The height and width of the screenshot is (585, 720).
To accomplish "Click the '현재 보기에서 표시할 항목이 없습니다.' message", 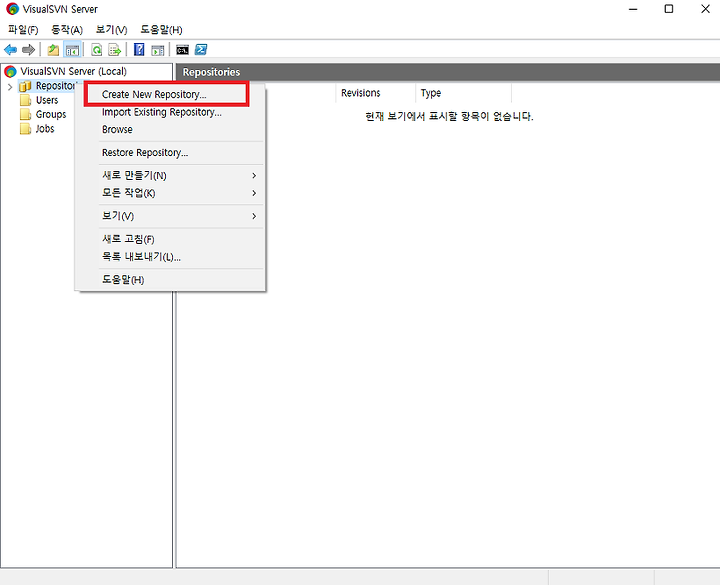I will coord(450,117).
